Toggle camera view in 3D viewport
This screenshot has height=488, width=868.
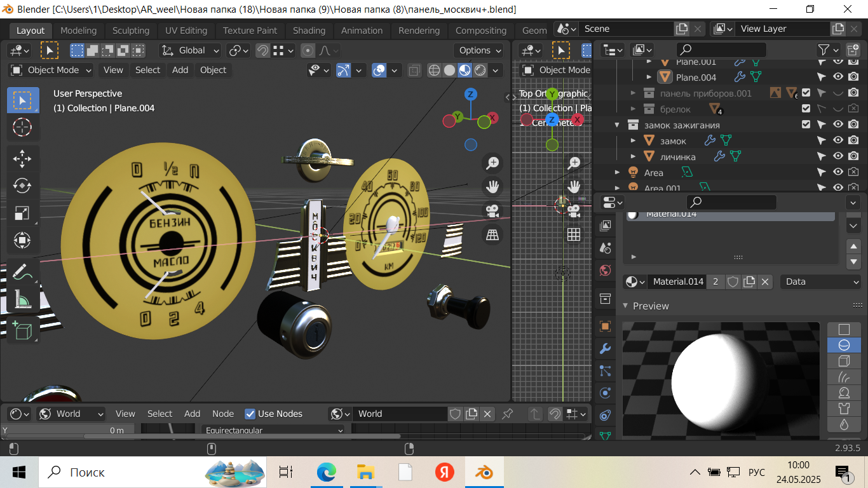492,210
